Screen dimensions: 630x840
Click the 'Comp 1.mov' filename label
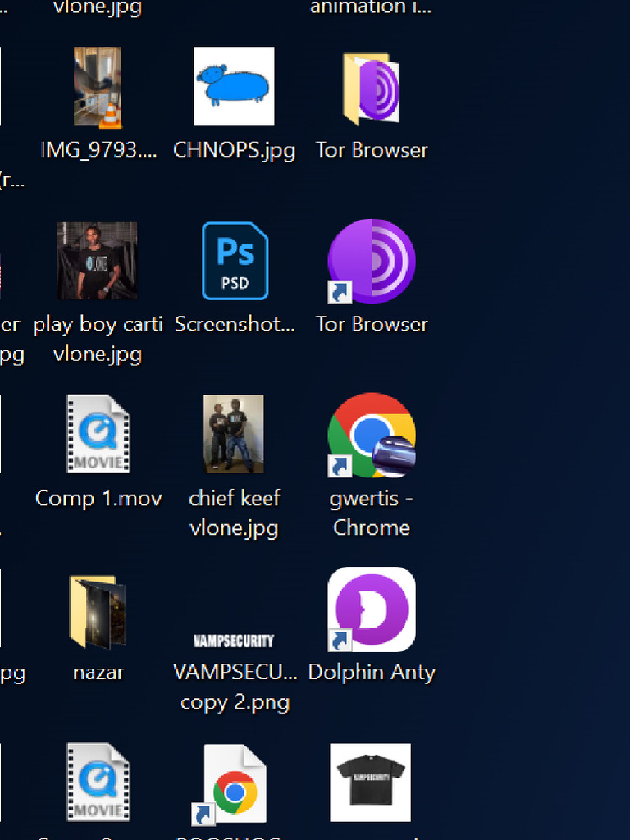(98, 498)
